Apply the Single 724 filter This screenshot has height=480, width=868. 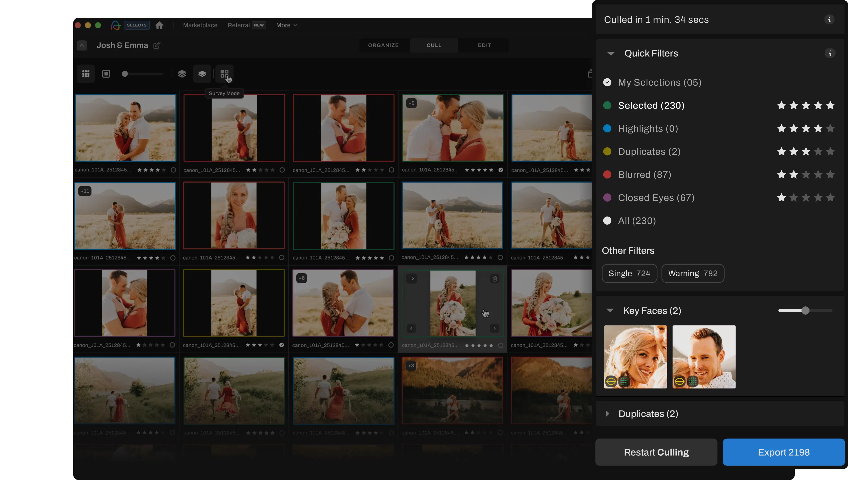(x=630, y=273)
